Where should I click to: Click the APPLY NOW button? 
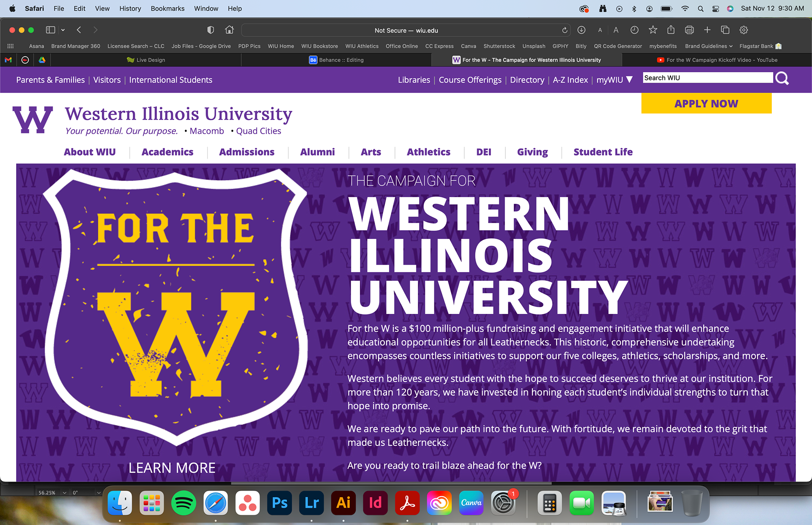(x=706, y=104)
